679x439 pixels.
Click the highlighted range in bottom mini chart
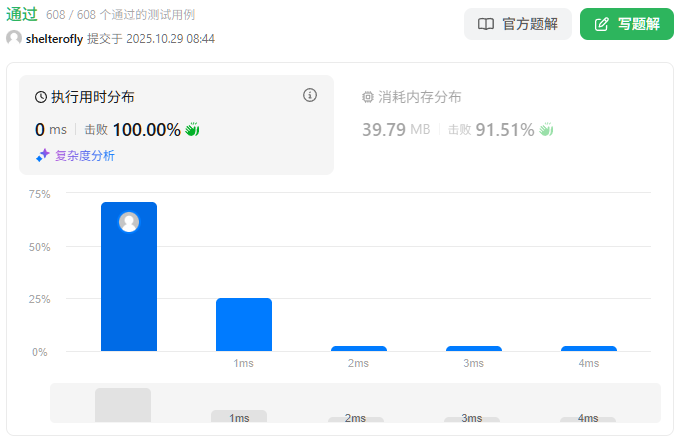123,405
